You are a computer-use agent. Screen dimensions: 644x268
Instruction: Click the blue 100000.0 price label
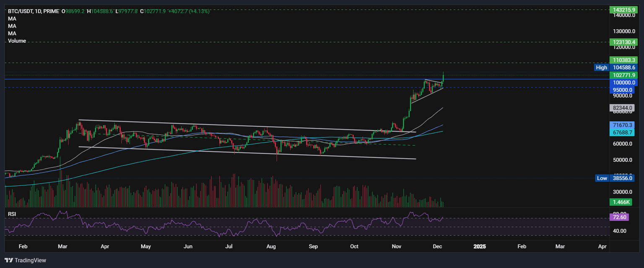623,82
